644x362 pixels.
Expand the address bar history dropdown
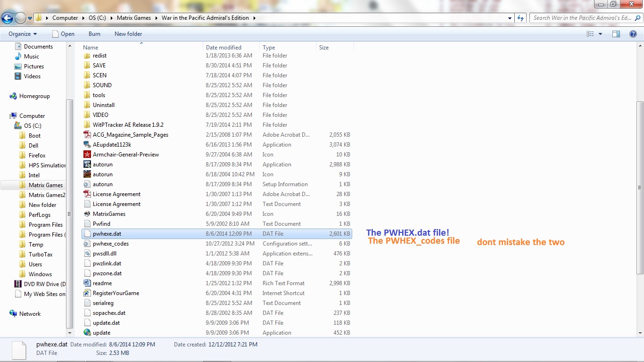pyautogui.click(x=510, y=18)
